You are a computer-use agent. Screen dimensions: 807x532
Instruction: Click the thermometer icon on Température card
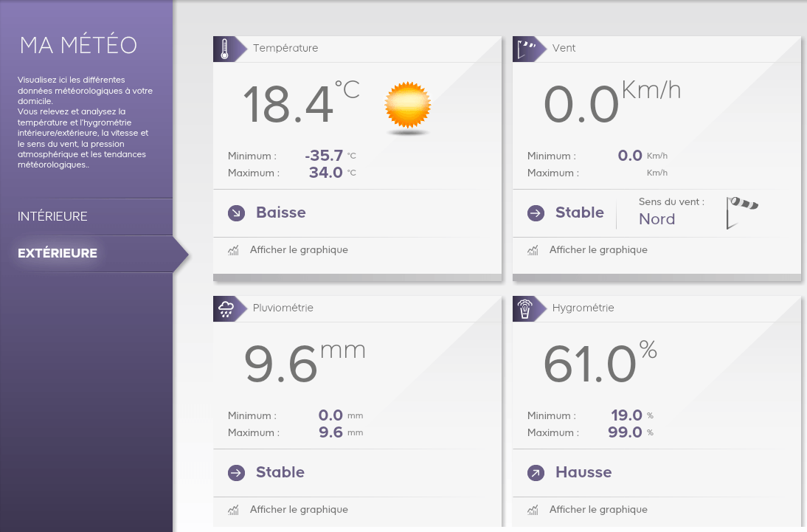(224, 49)
